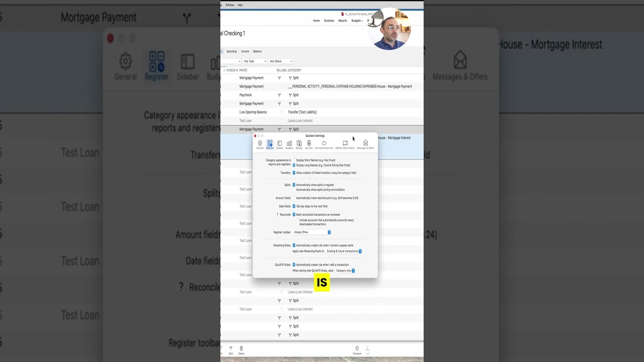
Task: Toggle Automatically show splits in register
Action: tap(294, 185)
